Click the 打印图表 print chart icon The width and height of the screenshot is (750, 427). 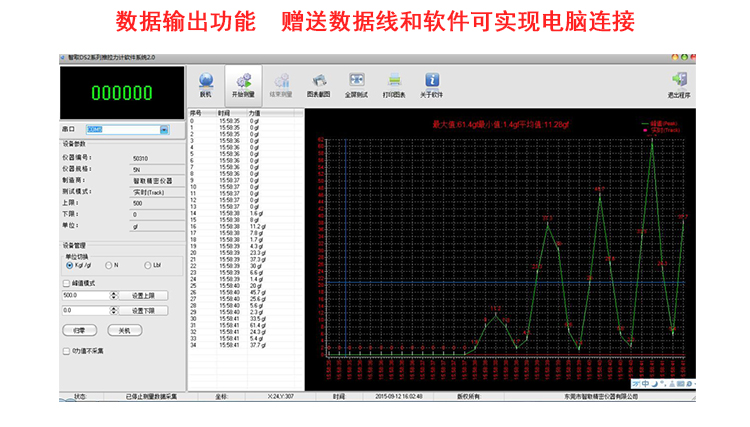click(394, 81)
